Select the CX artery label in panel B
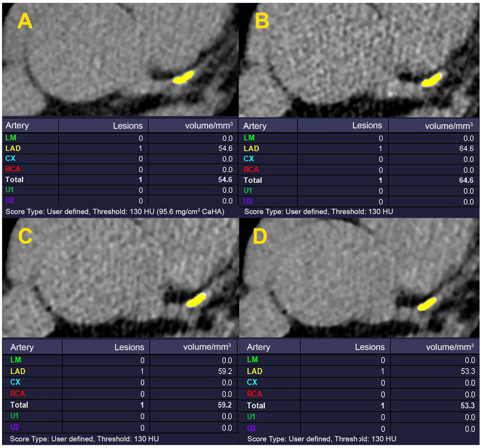This screenshot has width=483, height=448. coord(249,159)
